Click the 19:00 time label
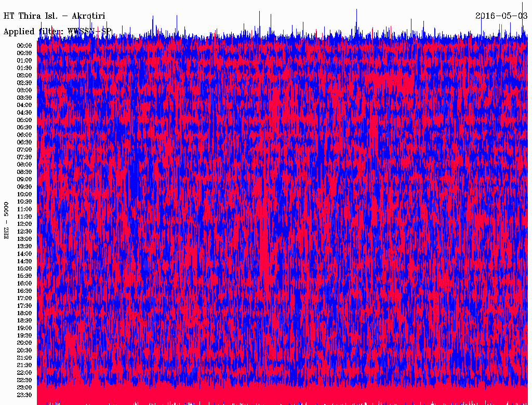The width and height of the screenshot is (532, 405). [x=24, y=328]
